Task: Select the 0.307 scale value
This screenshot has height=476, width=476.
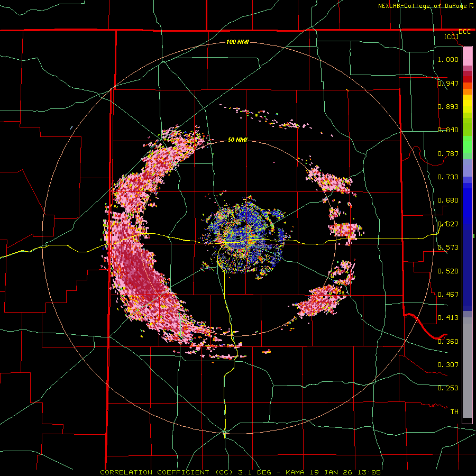Action: [x=448, y=364]
